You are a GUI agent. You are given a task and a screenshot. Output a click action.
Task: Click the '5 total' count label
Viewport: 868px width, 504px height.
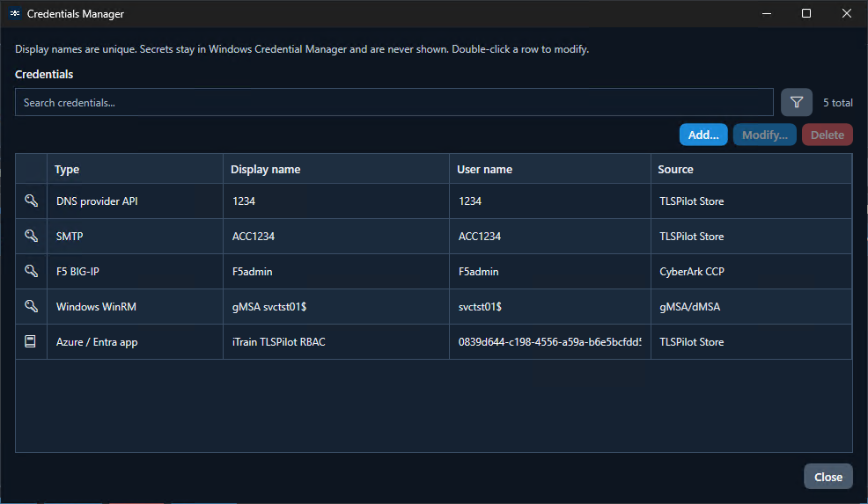837,102
